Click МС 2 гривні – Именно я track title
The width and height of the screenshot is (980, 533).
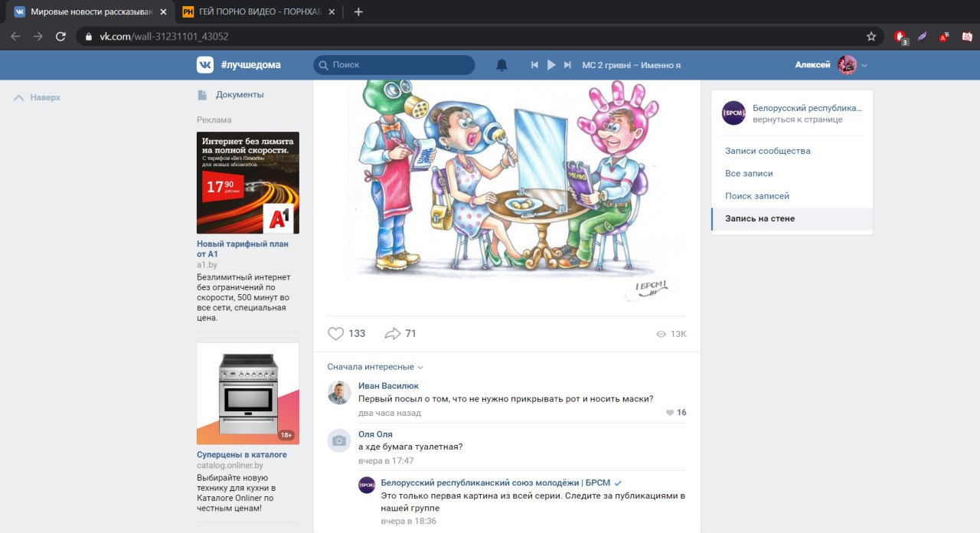(631, 65)
